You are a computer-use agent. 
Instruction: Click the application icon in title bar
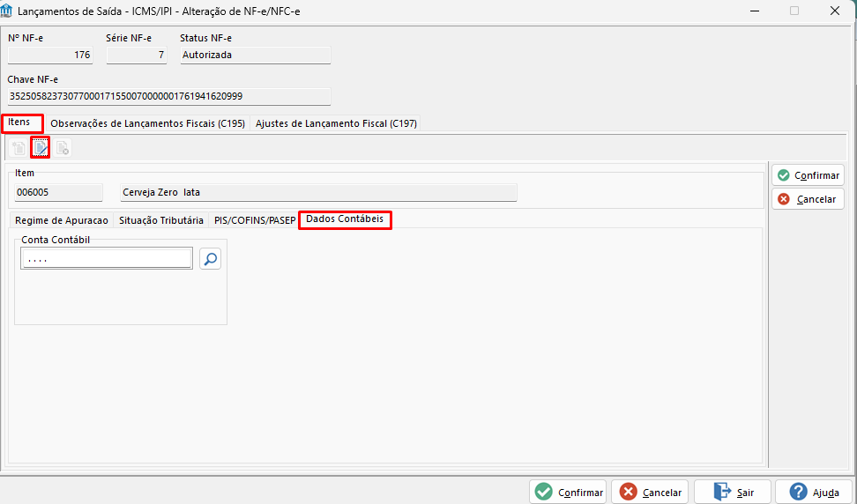click(6, 11)
